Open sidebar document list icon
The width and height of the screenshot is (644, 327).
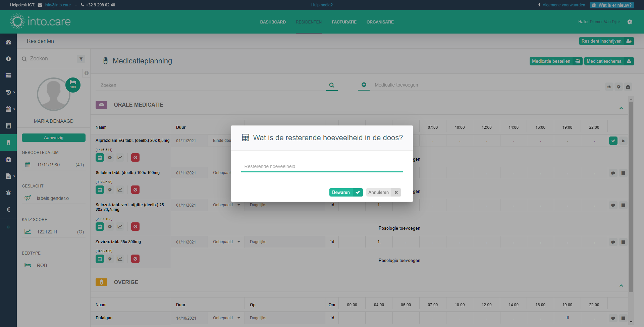point(8,126)
